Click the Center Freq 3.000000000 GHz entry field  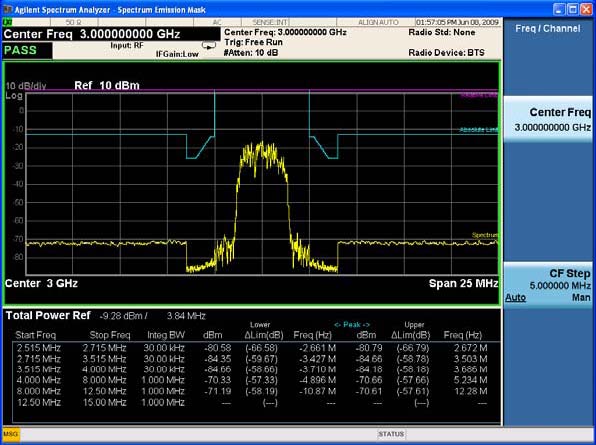tap(111, 34)
